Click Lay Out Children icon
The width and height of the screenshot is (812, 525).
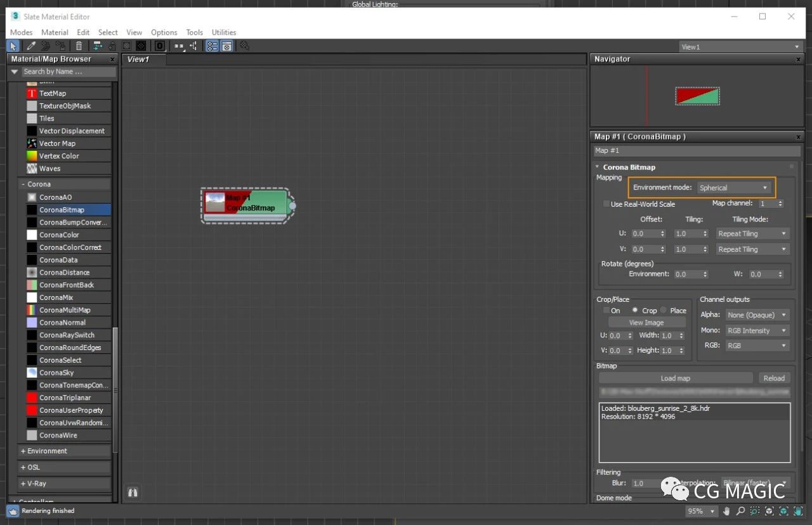[x=193, y=46]
